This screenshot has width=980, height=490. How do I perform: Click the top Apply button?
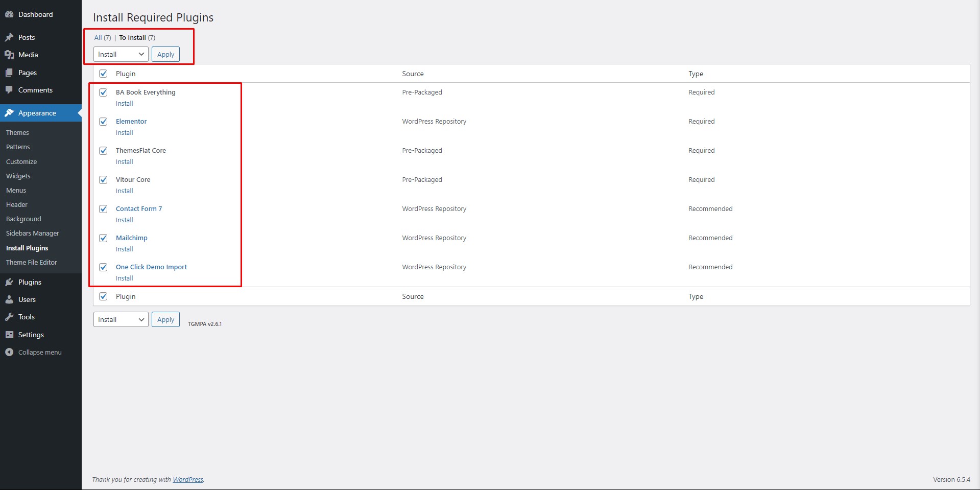tap(165, 54)
